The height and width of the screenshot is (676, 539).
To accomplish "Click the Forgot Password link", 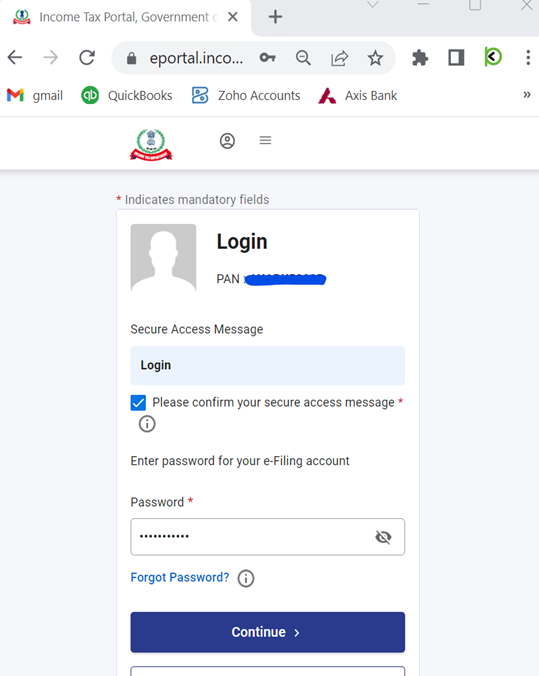I will 180,577.
